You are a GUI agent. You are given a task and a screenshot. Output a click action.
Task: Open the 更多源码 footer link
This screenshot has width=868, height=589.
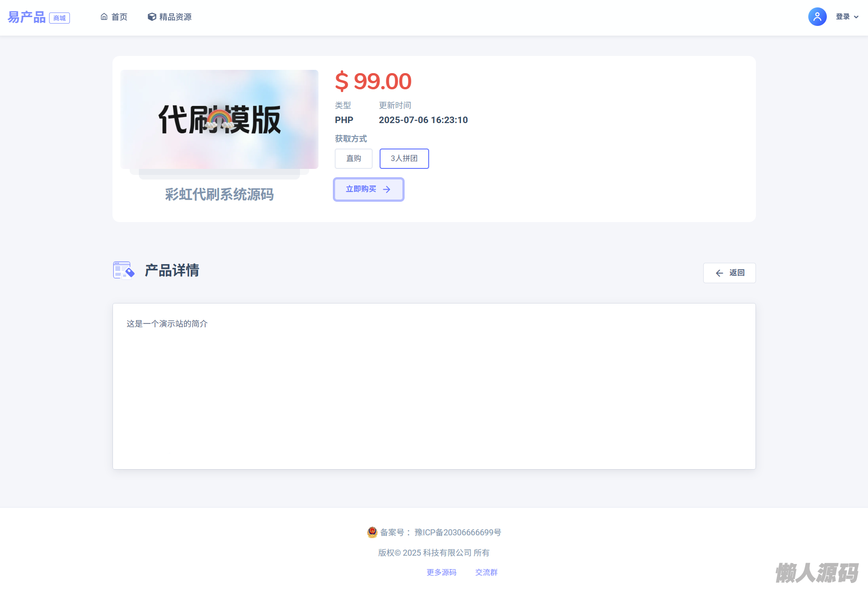(442, 572)
